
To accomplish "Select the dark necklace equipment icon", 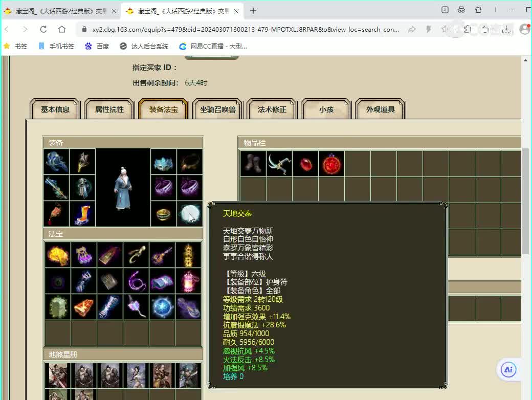I will 190,162.
